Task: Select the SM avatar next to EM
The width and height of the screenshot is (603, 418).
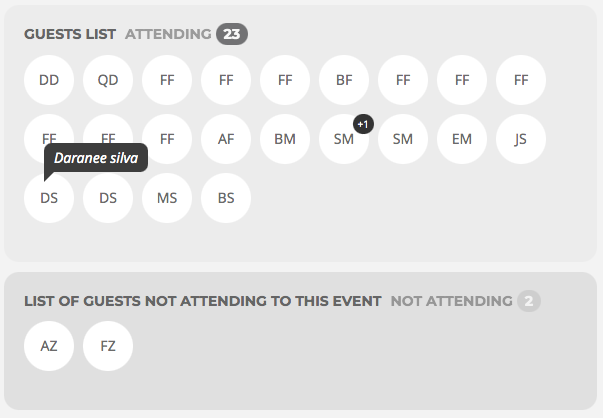Action: (403, 139)
